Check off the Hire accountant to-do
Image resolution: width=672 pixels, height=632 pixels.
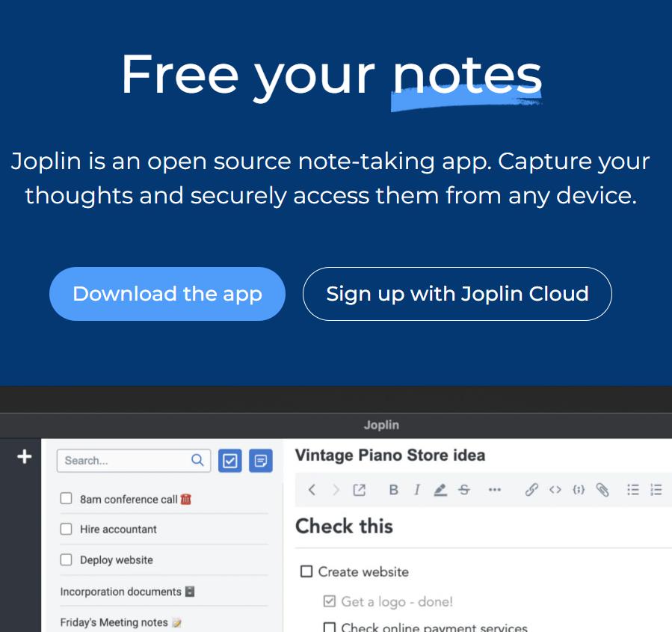(66, 529)
